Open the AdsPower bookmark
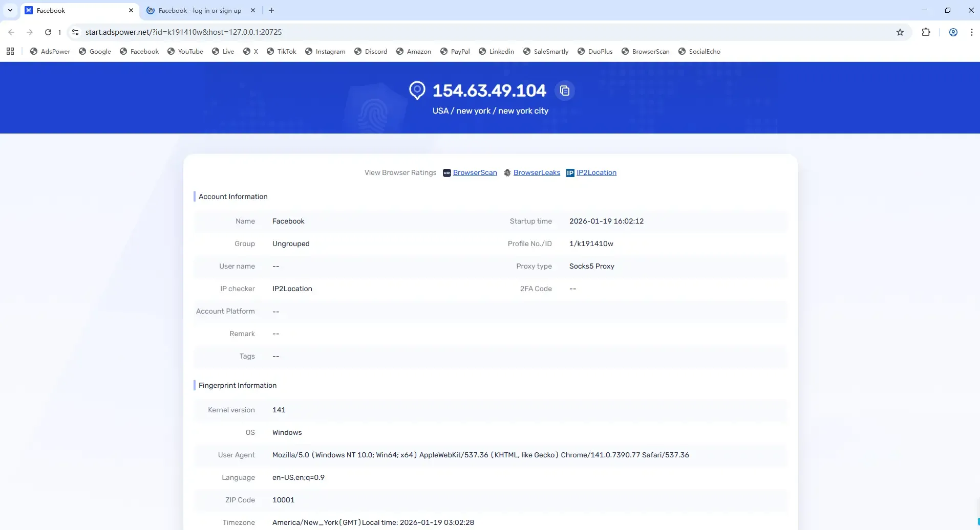 pyautogui.click(x=50, y=51)
